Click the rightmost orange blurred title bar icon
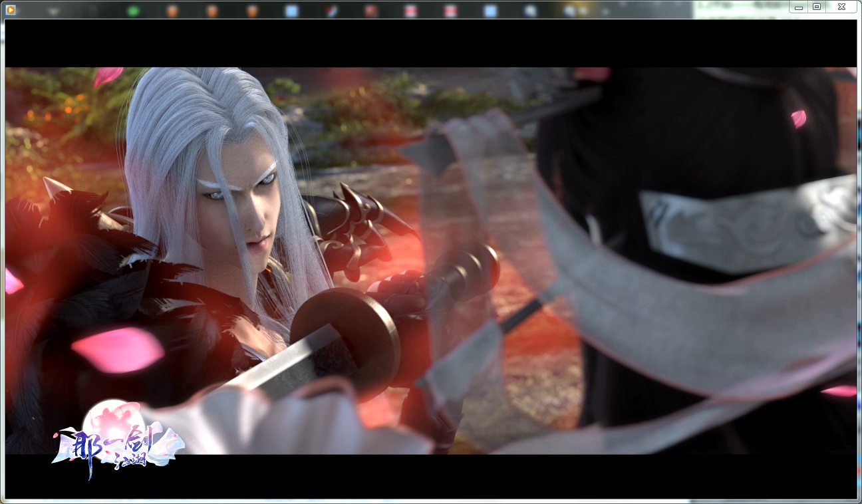The width and height of the screenshot is (862, 504). (x=252, y=11)
